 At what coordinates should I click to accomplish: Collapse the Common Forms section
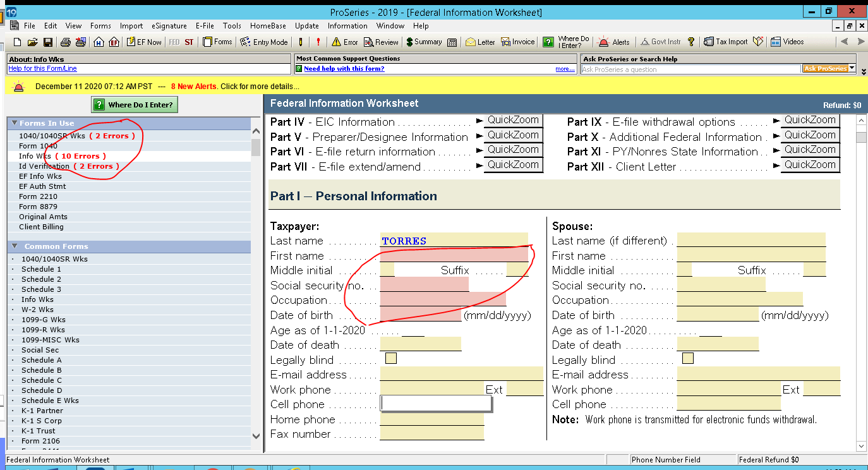(15, 246)
